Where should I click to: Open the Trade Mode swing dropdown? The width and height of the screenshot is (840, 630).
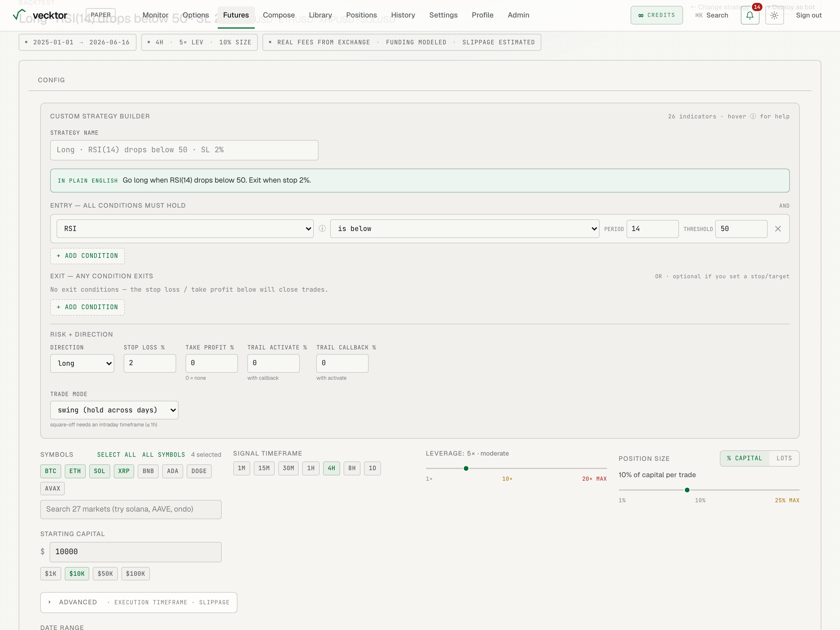click(114, 410)
